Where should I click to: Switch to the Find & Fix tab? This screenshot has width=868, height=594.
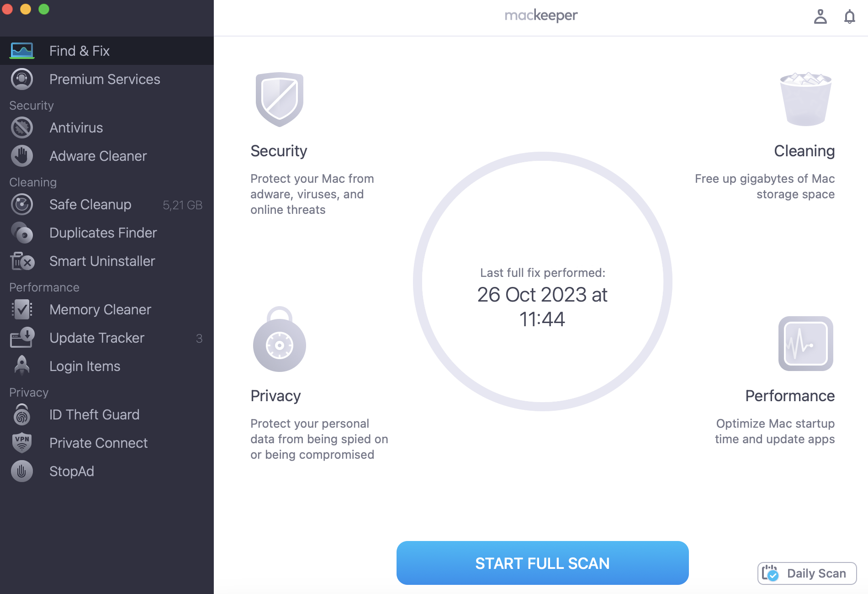click(79, 51)
